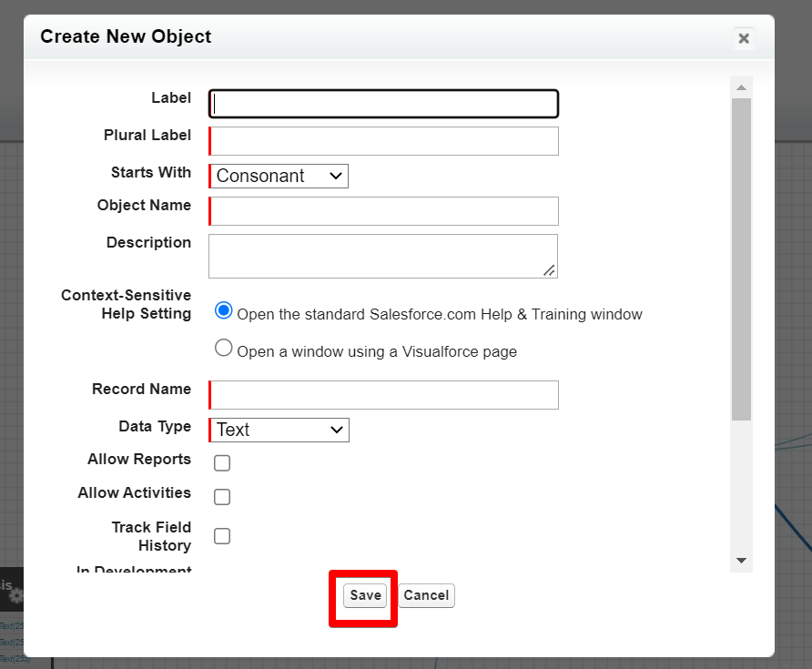Enable the Allow Activities checkbox
The height and width of the screenshot is (669, 812).
click(222, 497)
